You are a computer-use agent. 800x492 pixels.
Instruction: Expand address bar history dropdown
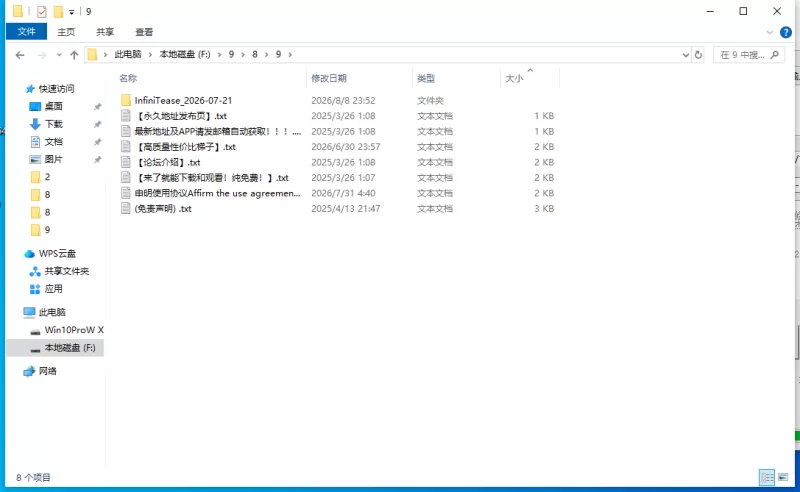(686, 55)
